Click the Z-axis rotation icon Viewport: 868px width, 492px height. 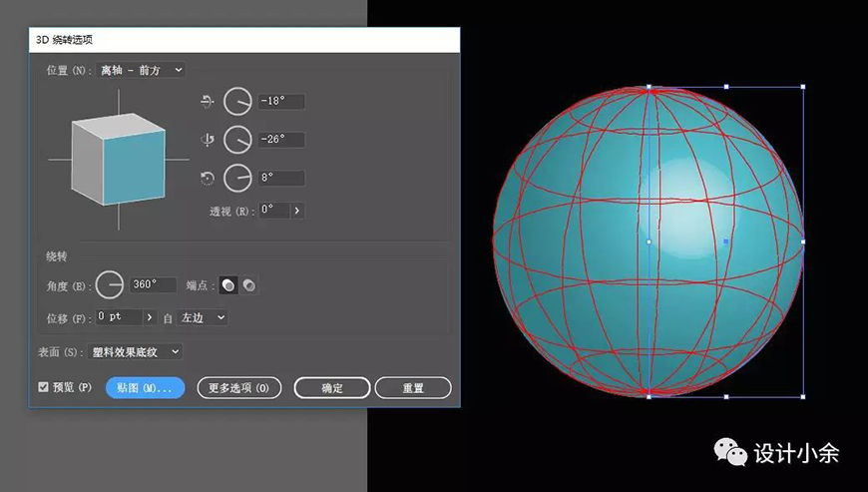coord(208,178)
